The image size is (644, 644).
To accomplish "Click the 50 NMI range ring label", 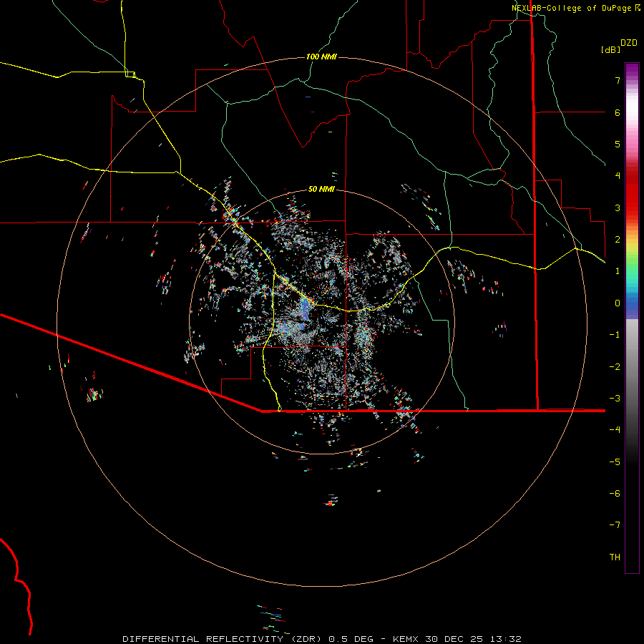I will (x=321, y=189).
